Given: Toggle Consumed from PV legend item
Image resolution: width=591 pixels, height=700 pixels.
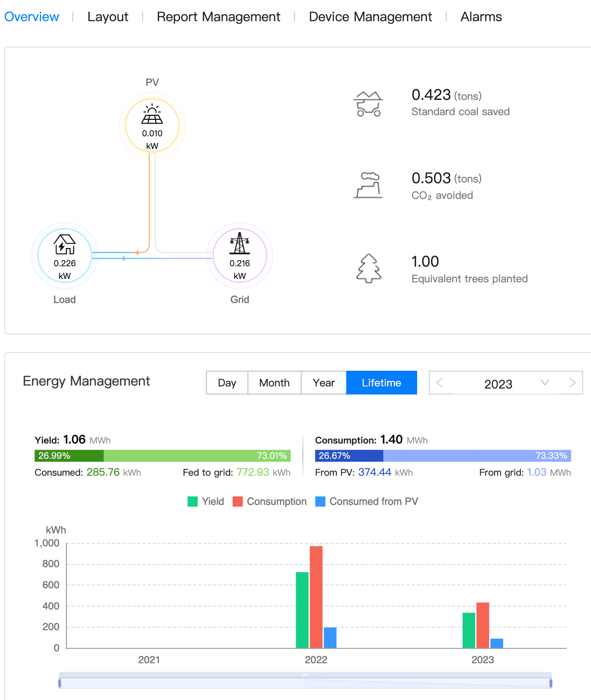Looking at the screenshot, I should pos(367,502).
